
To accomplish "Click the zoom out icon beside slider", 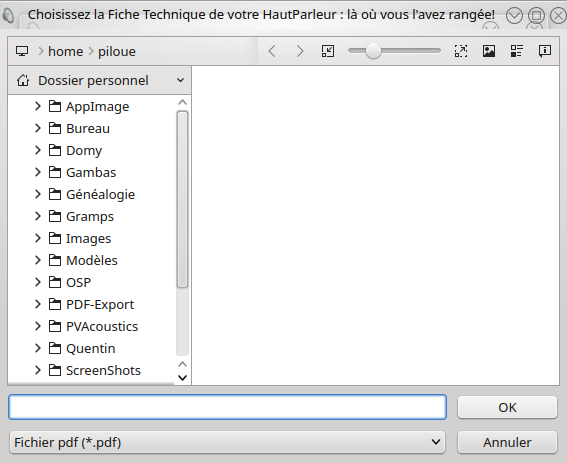I will click(328, 51).
